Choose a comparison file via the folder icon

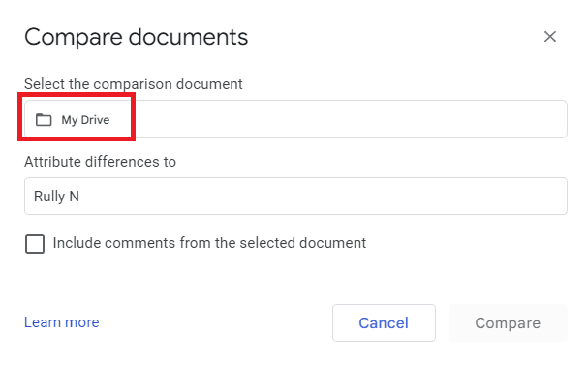[44, 120]
